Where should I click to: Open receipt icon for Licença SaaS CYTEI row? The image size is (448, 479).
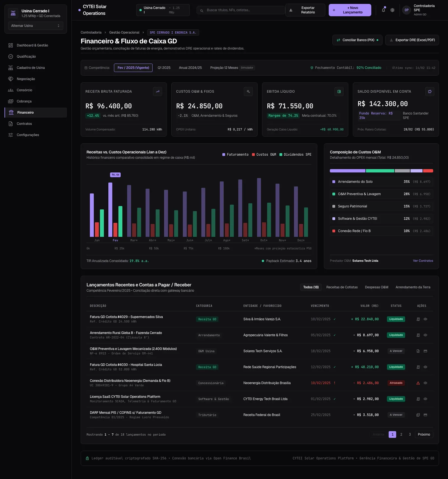(418, 399)
